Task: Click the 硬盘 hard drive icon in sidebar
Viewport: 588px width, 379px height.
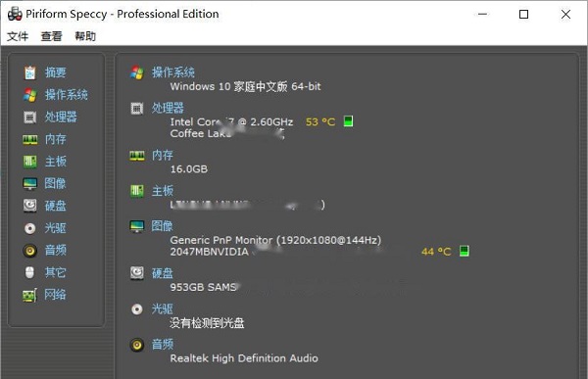Action: point(30,206)
